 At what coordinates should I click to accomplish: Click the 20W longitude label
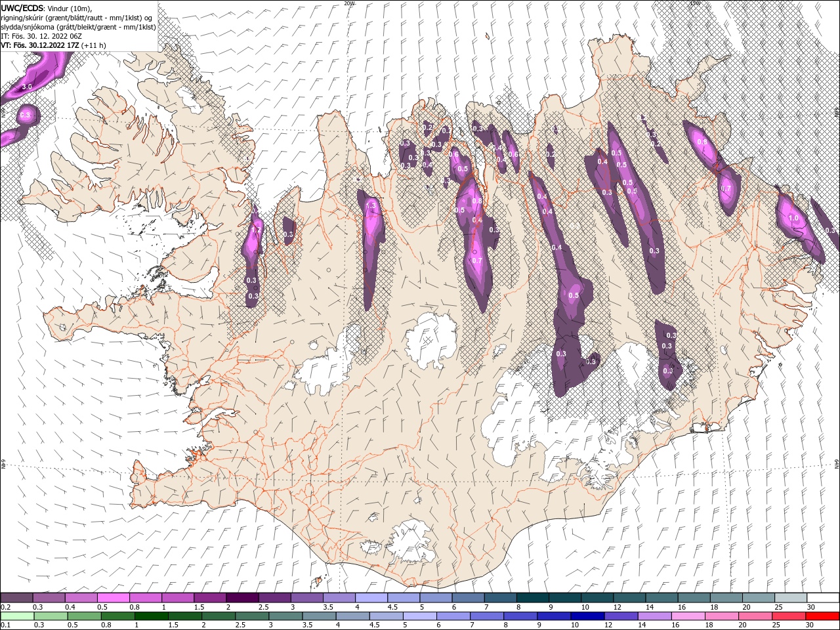tap(349, 3)
